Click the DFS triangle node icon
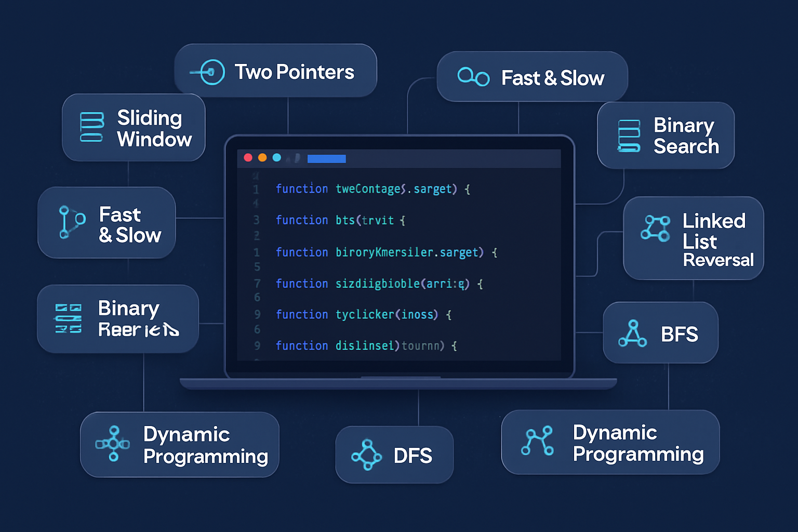The image size is (798, 532). (367, 455)
